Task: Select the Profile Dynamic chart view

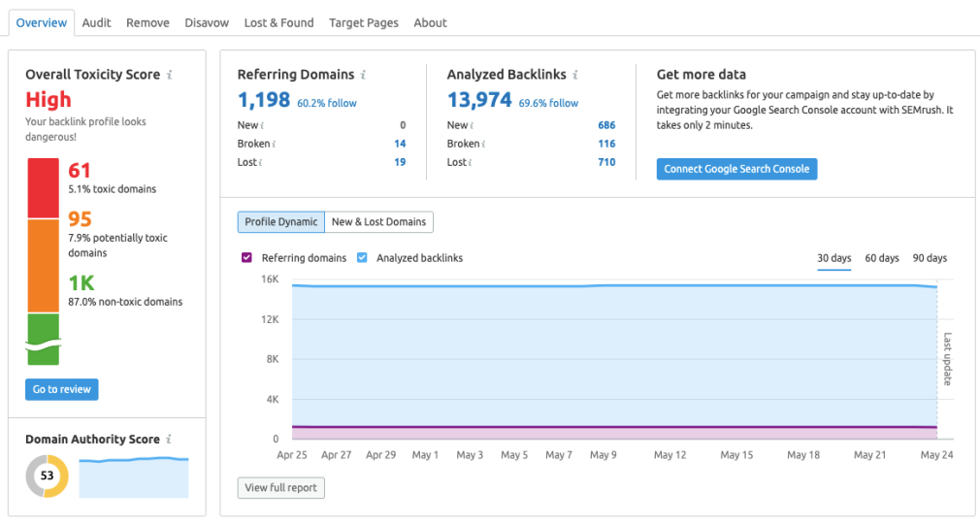Action: (281, 222)
